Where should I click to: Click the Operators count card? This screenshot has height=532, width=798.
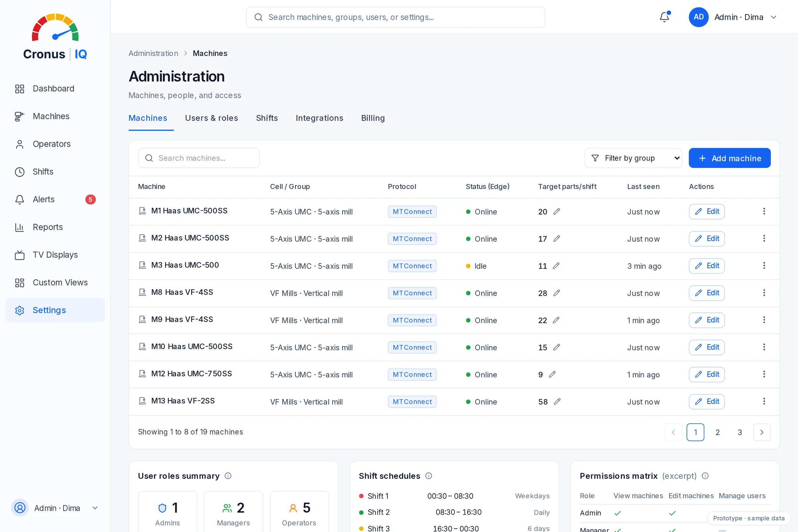(x=299, y=512)
